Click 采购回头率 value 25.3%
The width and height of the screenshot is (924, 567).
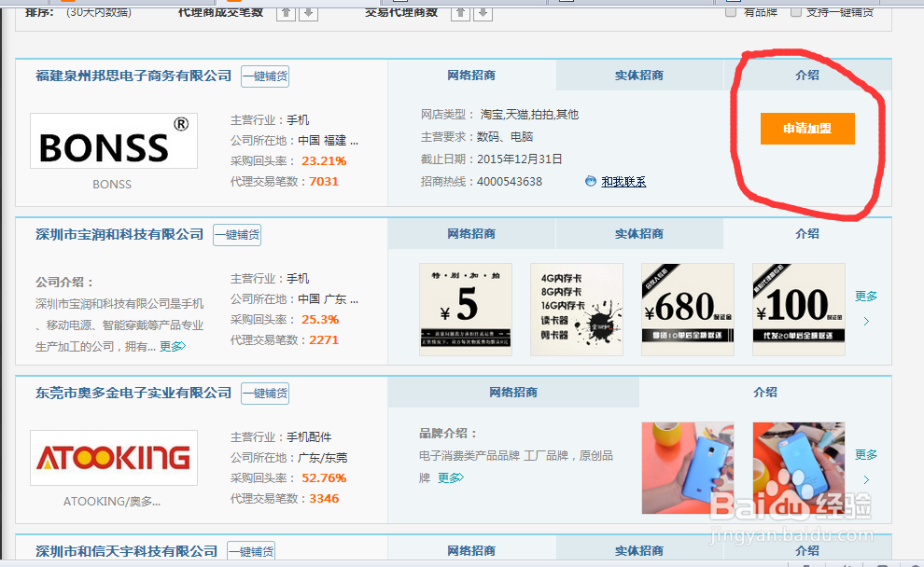click(320, 319)
